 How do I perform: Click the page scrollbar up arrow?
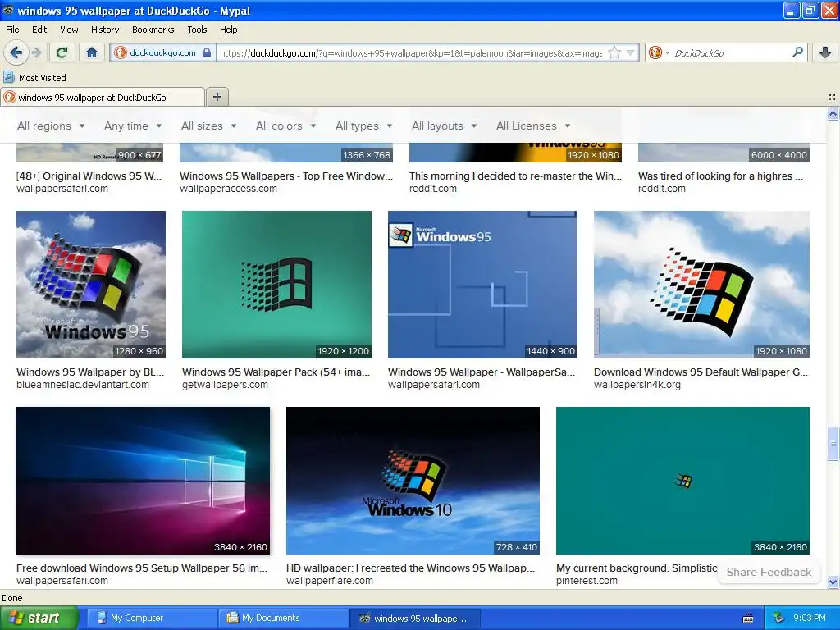point(833,113)
